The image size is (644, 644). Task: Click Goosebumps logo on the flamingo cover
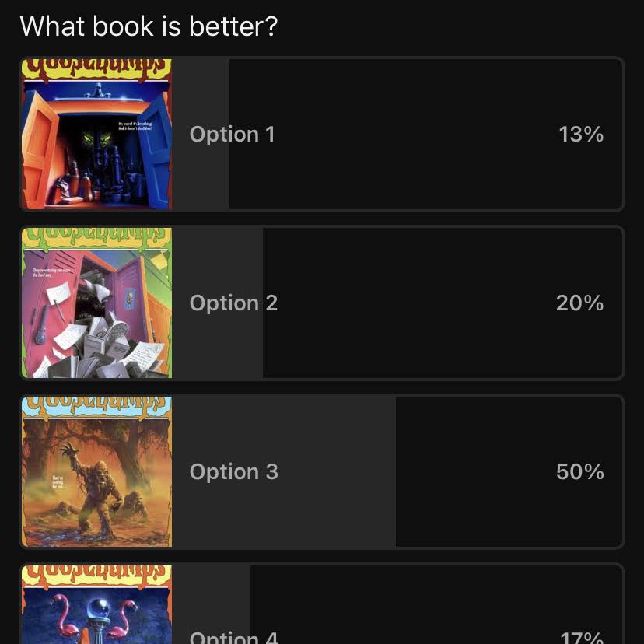(x=96, y=575)
